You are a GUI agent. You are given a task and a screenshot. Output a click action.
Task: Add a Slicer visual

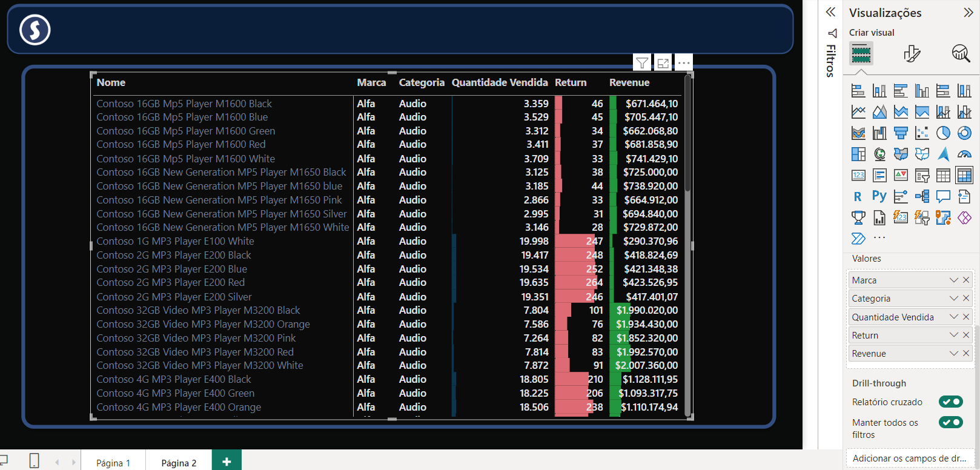tap(922, 176)
